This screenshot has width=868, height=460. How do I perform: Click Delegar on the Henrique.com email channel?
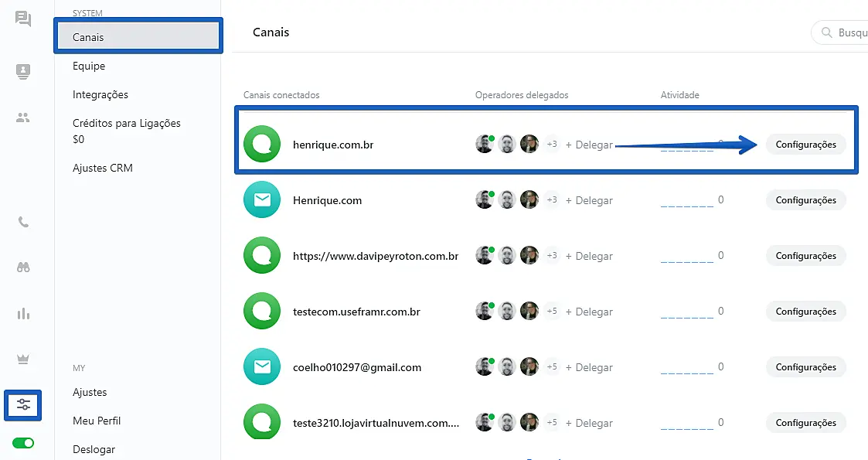click(x=589, y=200)
